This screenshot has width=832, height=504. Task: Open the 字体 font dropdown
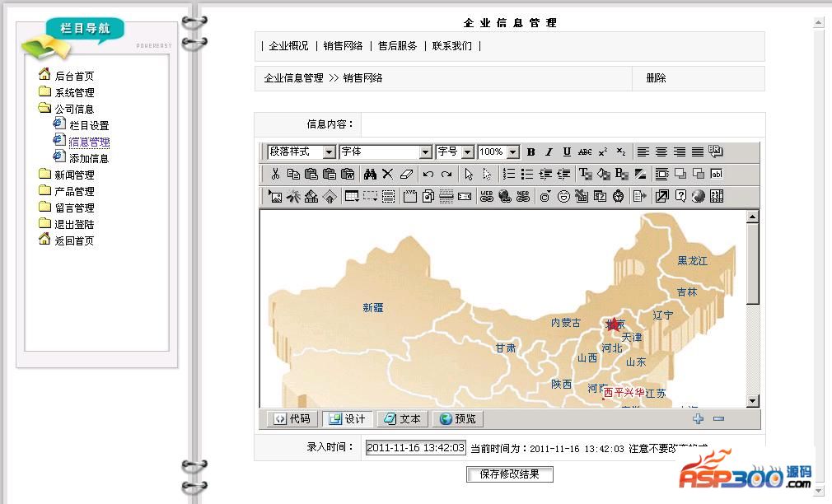386,152
